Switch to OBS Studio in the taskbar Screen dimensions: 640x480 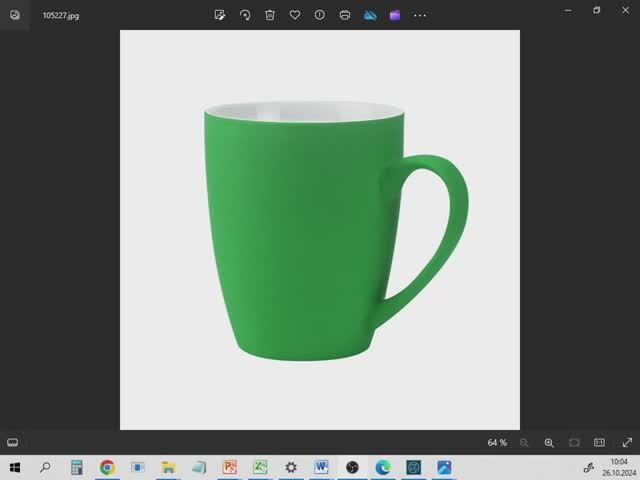[x=352, y=467]
